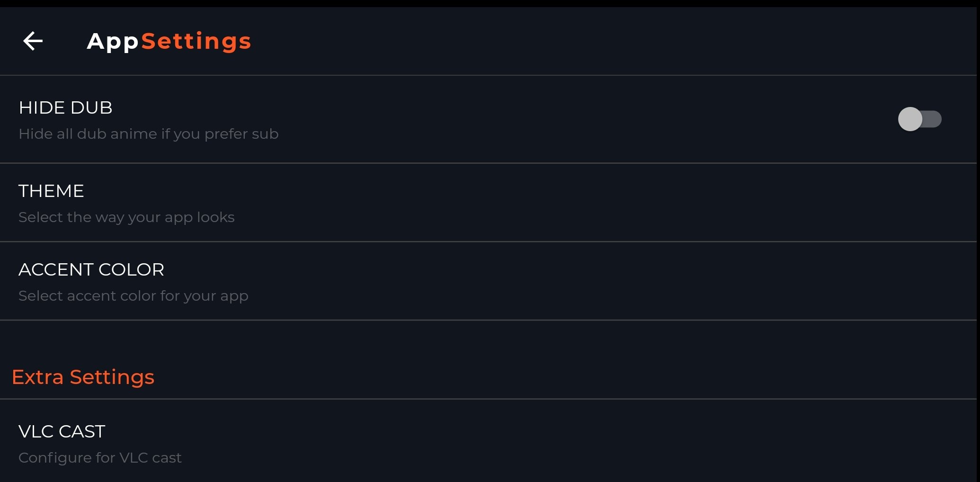
Task: Choose the THEME title text
Action: point(51,191)
